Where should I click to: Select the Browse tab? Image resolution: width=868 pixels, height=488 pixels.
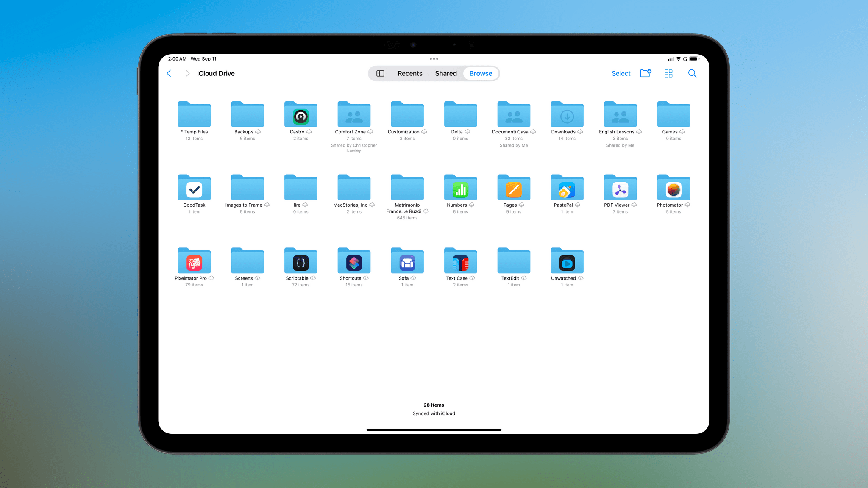coord(481,73)
